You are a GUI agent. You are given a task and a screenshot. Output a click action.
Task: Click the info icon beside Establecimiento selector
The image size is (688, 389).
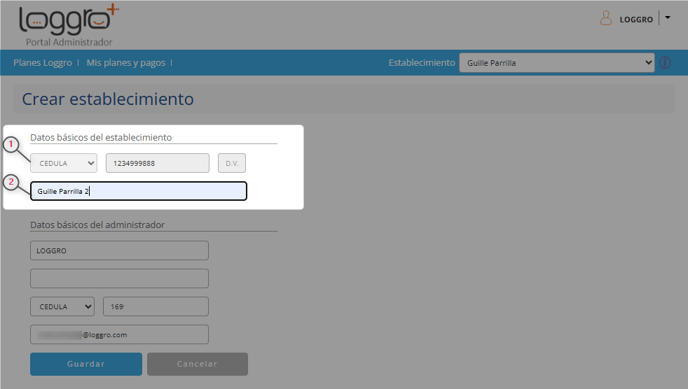pos(665,63)
